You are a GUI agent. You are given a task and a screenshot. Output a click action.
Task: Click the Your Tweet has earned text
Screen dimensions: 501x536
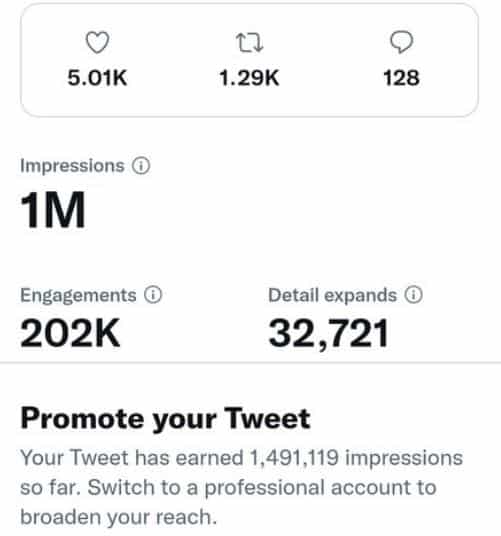(132, 458)
